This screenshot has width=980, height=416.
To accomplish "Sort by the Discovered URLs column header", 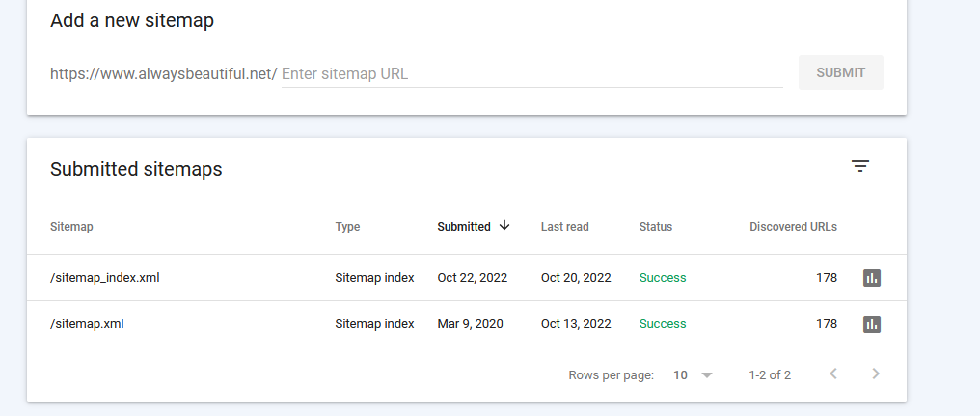I will click(793, 227).
